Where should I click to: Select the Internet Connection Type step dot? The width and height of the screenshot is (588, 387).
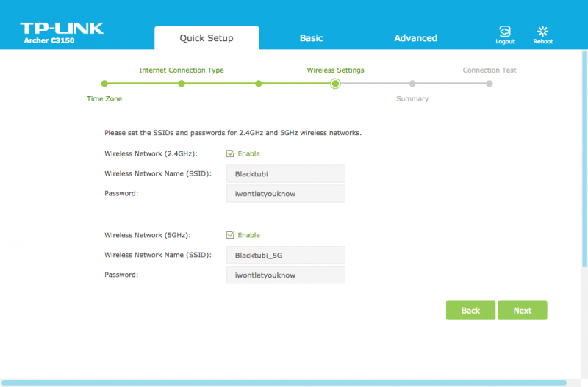[x=182, y=84]
